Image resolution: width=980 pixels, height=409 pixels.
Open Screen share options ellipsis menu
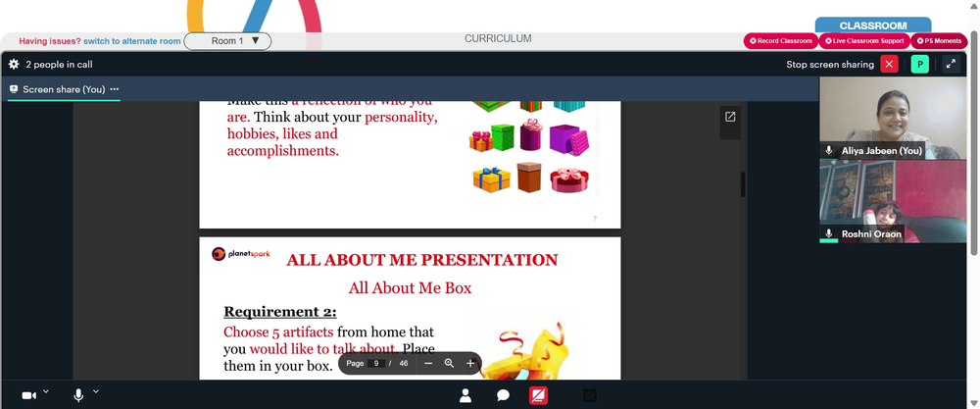115,89
